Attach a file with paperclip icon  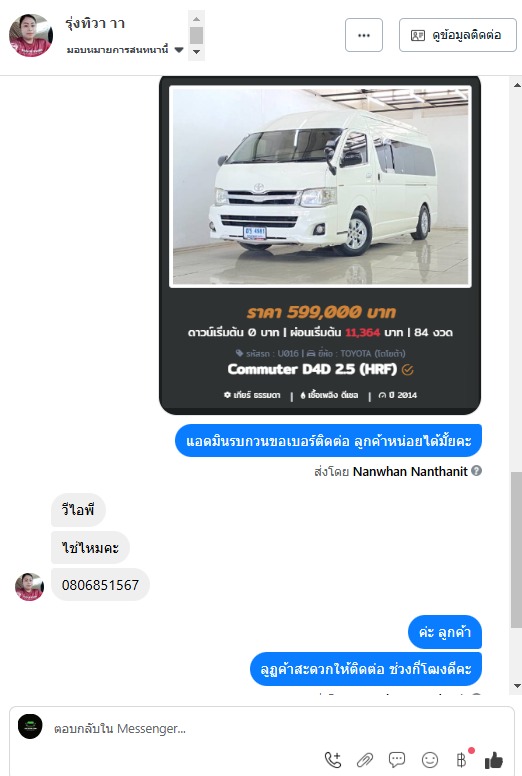365,760
